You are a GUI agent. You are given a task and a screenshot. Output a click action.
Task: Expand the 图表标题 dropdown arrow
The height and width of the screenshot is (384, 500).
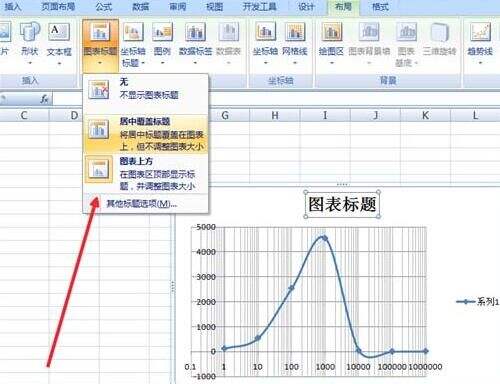point(100,62)
